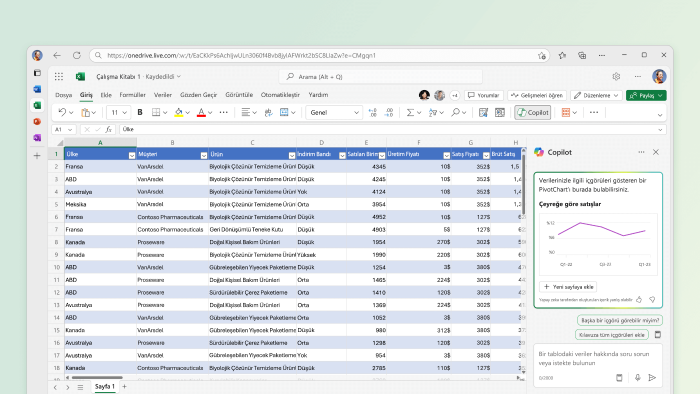Open Üretim Fiyatı filter dropdown
The width and height of the screenshot is (700, 394).
click(446, 155)
